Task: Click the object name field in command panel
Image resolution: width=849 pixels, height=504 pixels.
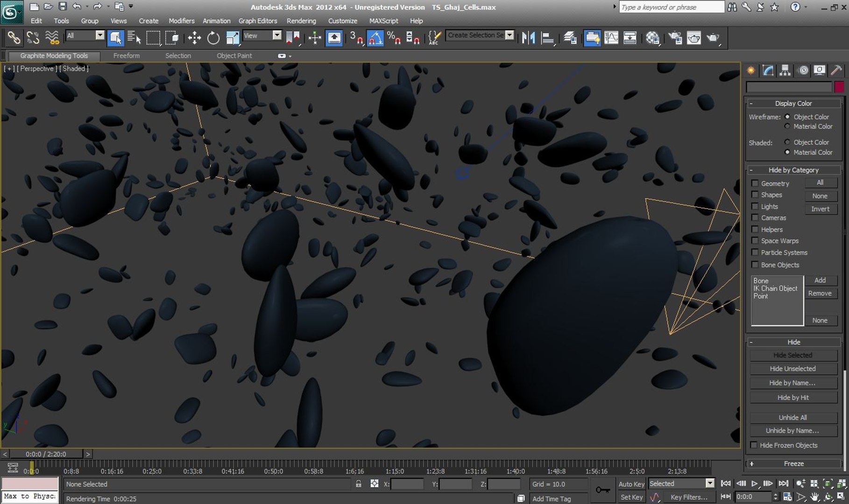Action: (789, 87)
